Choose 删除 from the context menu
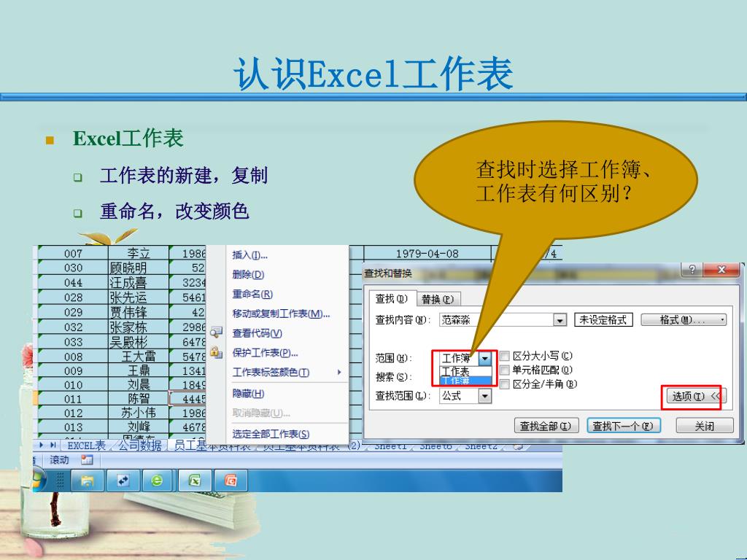The width and height of the screenshot is (747, 560). pyautogui.click(x=248, y=274)
